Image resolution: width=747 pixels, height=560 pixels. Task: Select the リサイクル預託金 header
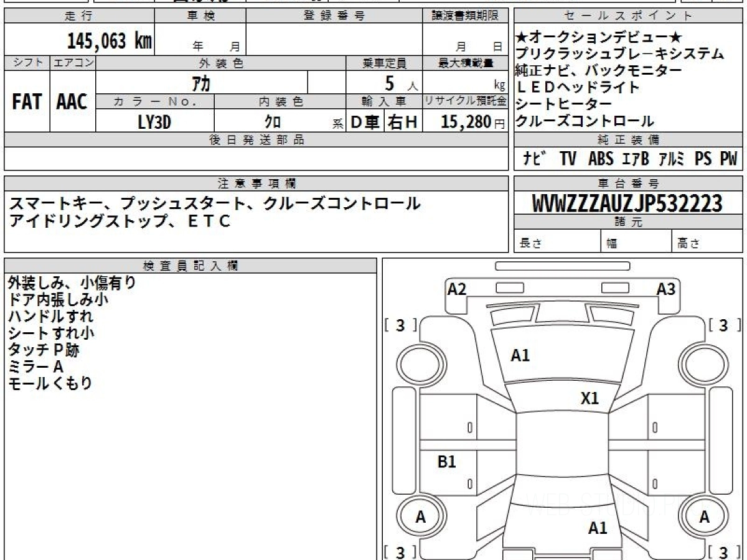click(465, 101)
